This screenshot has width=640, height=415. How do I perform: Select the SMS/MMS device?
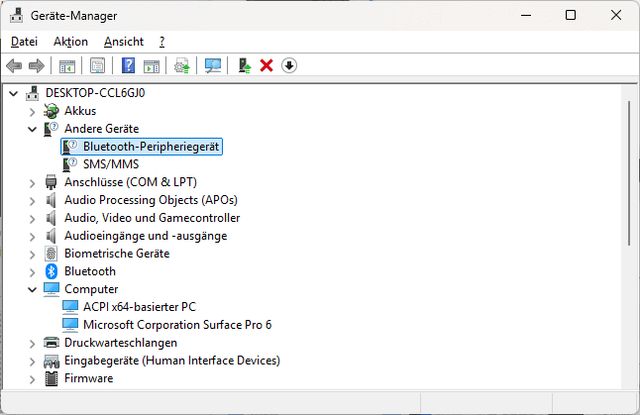[110, 164]
